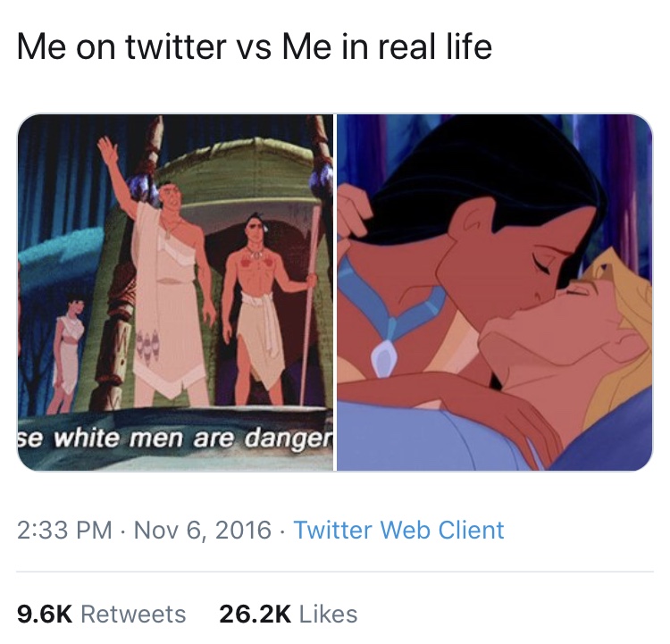
Task: Click the words 'Me in real life'
Action: tap(387, 46)
